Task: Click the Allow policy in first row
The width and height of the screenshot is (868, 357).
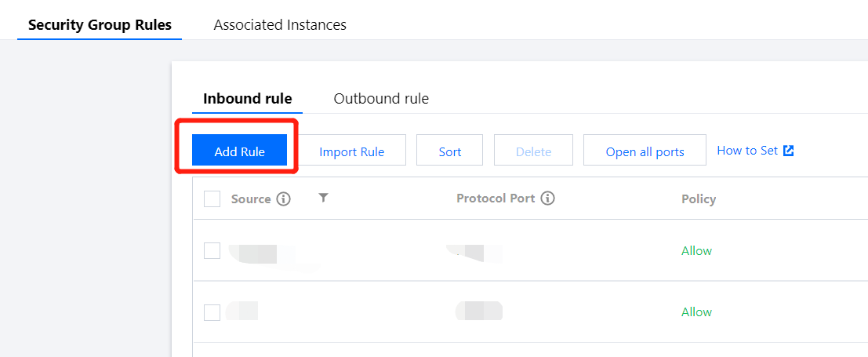Action: [696, 251]
